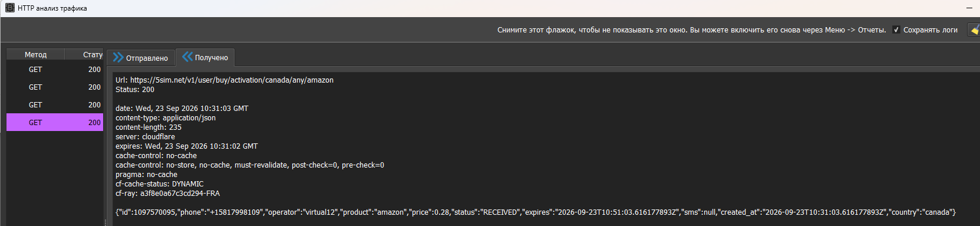The image size is (980, 226).
Task: Minimize the HTTP traffic analysis window
Action: pyautogui.click(x=969, y=8)
